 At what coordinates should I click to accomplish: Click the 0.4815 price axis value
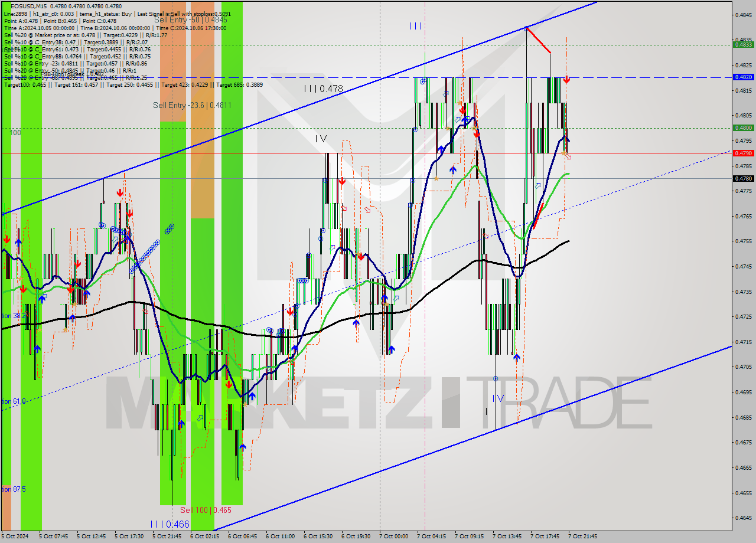pyautogui.click(x=743, y=91)
